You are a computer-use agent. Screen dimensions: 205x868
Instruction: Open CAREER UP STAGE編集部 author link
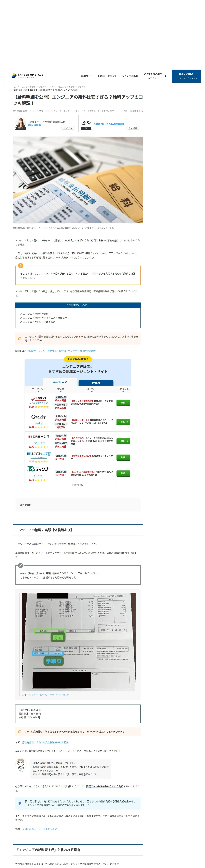[x=109, y=124]
